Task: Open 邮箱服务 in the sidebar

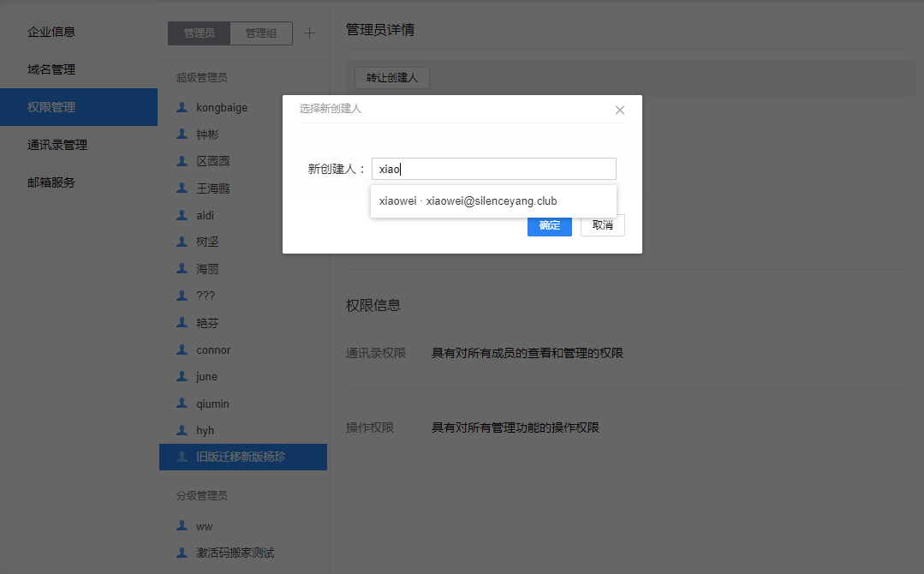Action: coord(51,182)
